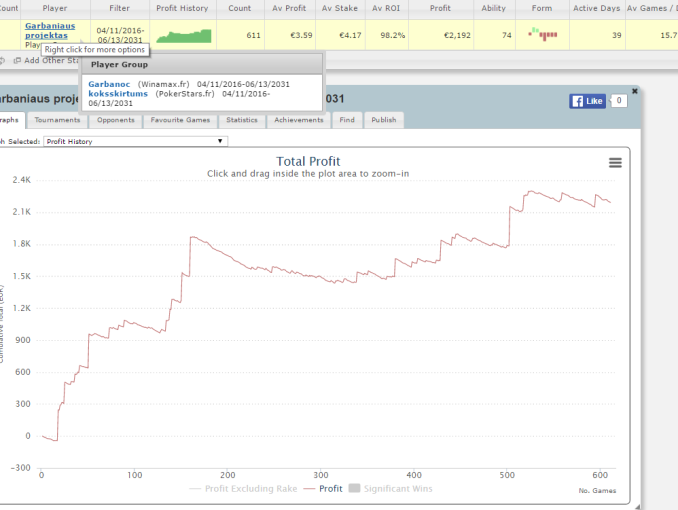Click Garbanoc player link in Player Group
678x510 pixels.
tap(109, 83)
